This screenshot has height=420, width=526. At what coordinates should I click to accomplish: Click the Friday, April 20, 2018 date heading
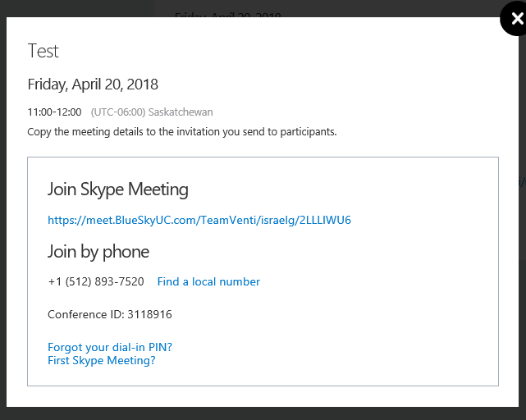93,84
